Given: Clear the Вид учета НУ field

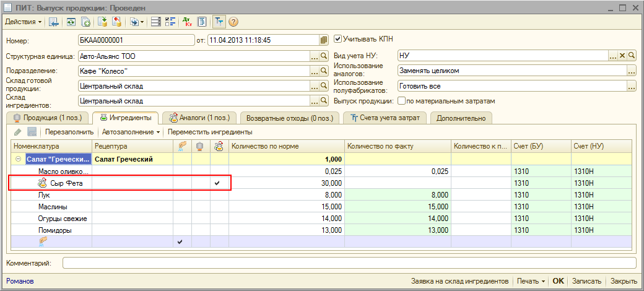Looking at the screenshot, I should tap(623, 56).
